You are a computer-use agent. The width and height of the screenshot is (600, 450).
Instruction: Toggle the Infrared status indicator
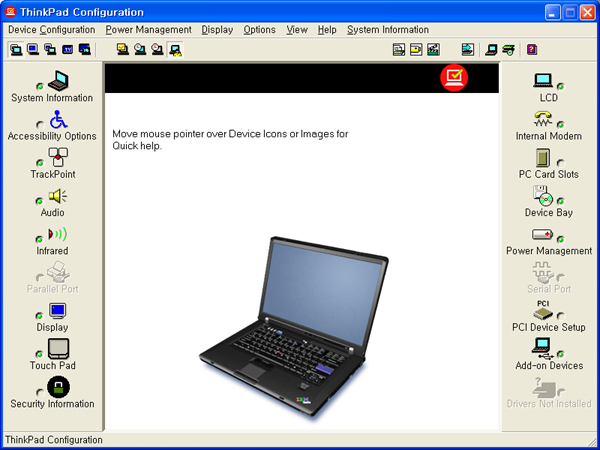tap(39, 239)
